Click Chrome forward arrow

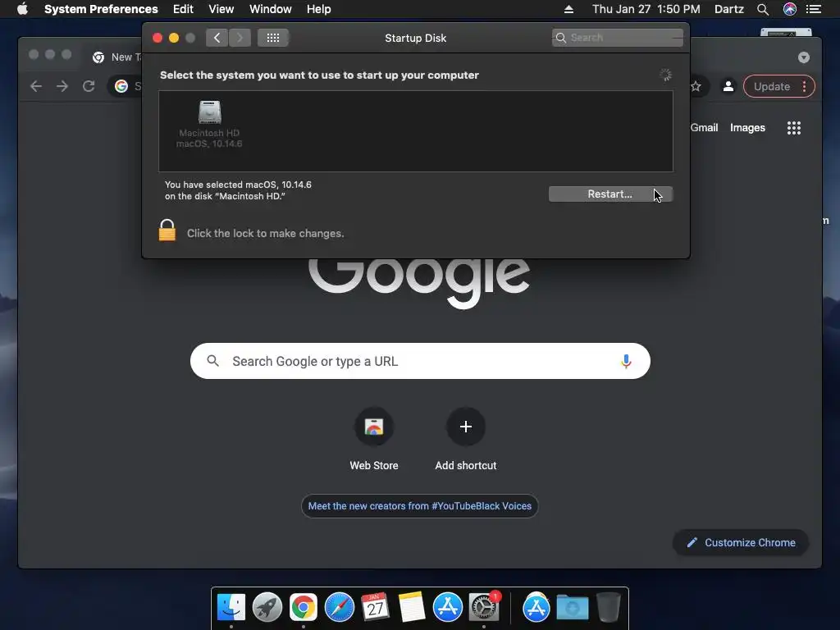click(62, 86)
